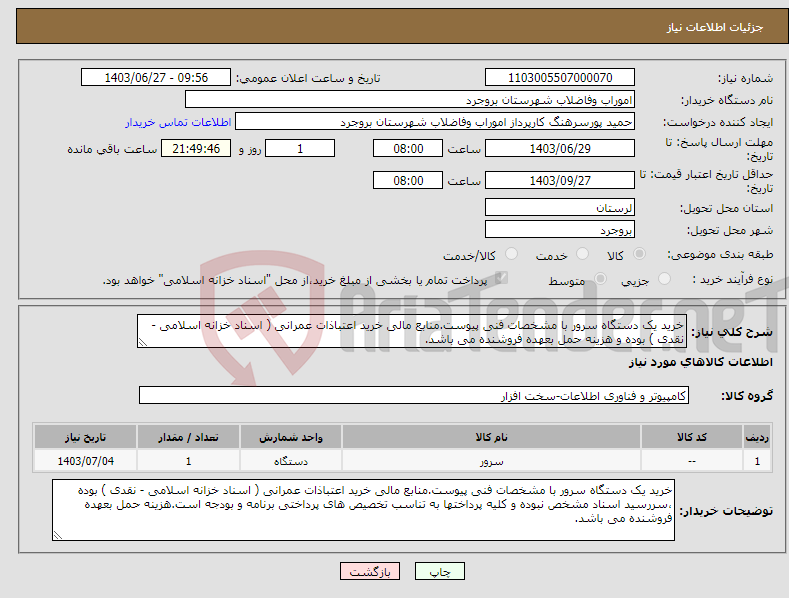Viewport: 789px width, 598px height.
Task: Select the متوسط purchase type radio
Action: (600, 279)
